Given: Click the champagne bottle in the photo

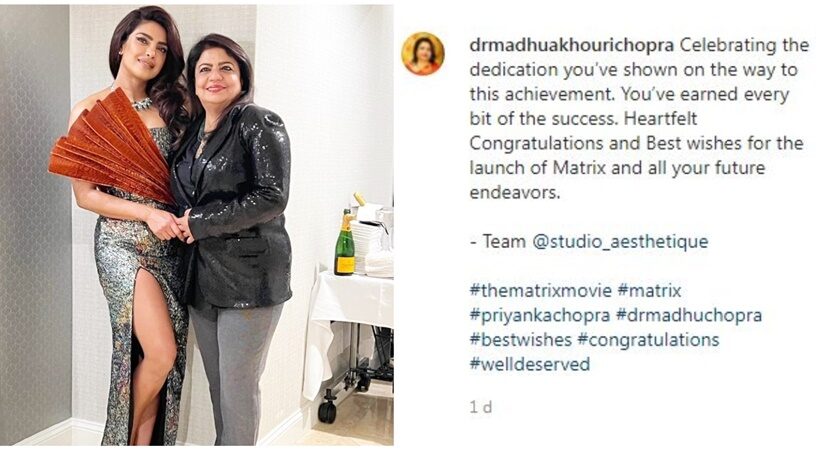Looking at the screenshot, I should tap(344, 242).
